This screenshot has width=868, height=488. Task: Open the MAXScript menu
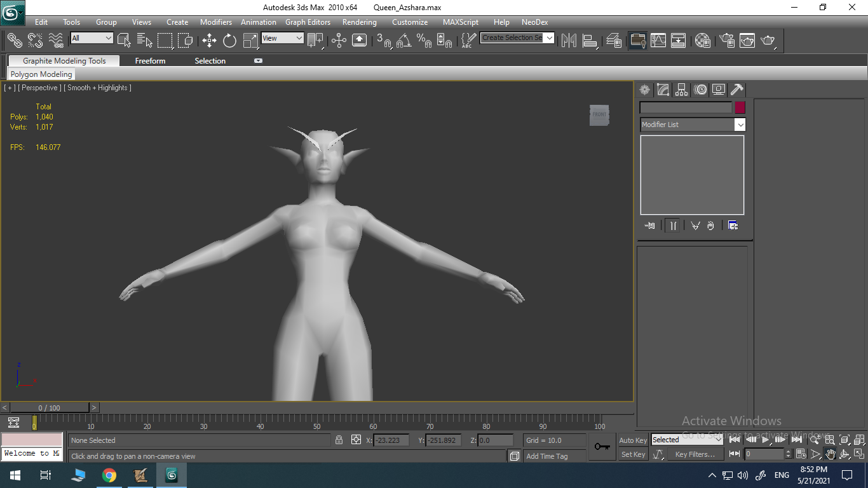click(x=461, y=22)
